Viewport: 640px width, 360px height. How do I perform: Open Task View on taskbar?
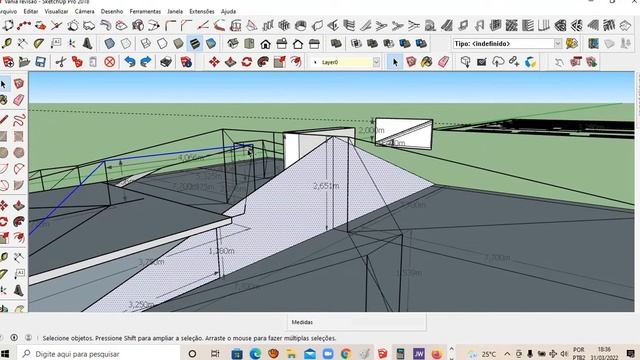(215, 353)
